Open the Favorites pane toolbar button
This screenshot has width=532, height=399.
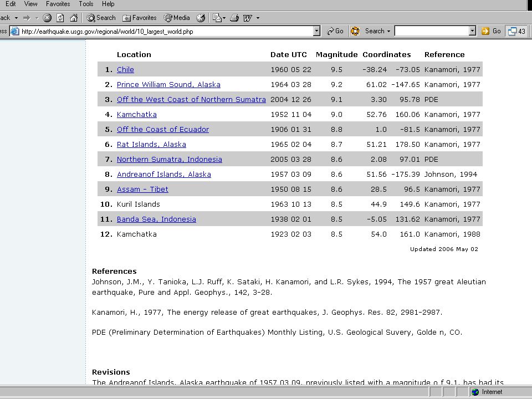pos(140,18)
